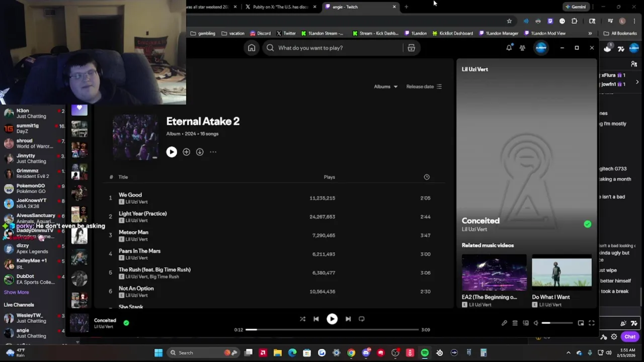
Task: Switch to the angie - Twitch tab
Action: [x=360, y=7]
